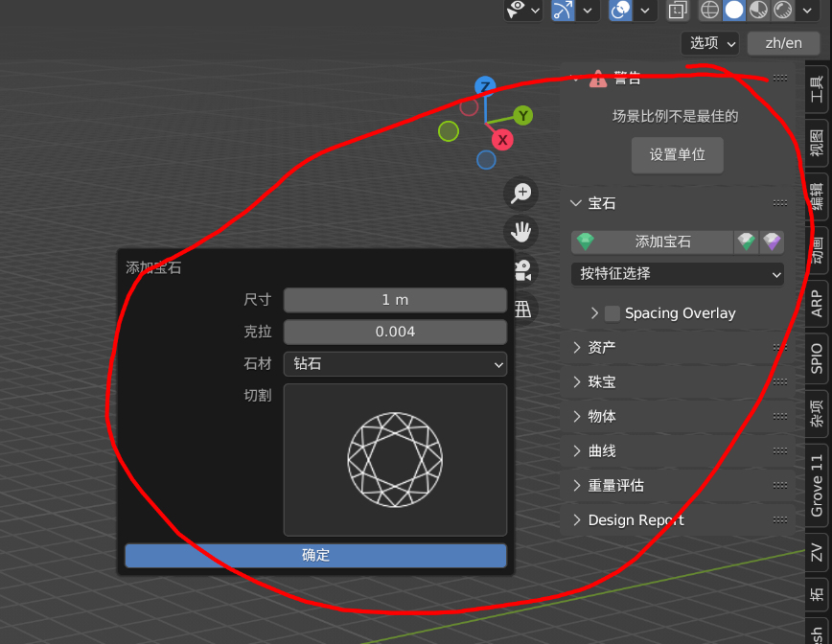Select material preview shading

[759, 10]
